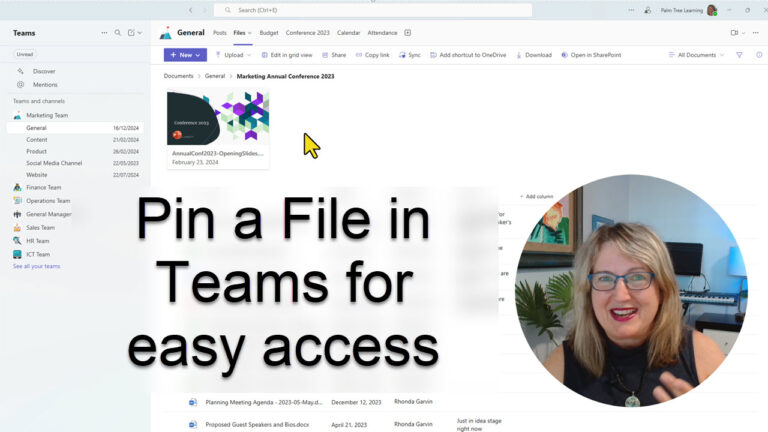Click the General channel heading icon
Viewport: 768px width, 432px height.
[166, 33]
